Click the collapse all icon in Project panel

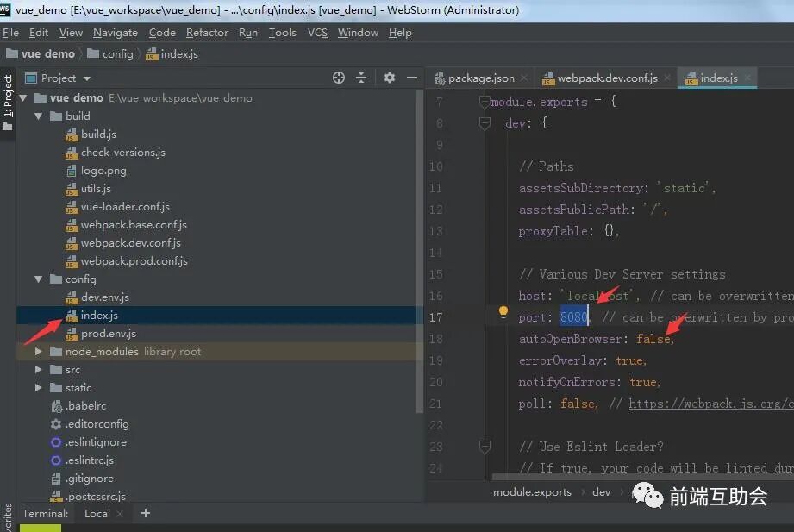[361, 78]
